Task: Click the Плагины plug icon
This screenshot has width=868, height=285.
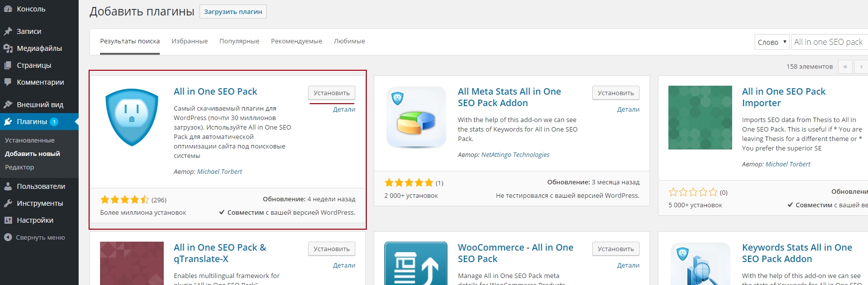Action: pyautogui.click(x=8, y=122)
